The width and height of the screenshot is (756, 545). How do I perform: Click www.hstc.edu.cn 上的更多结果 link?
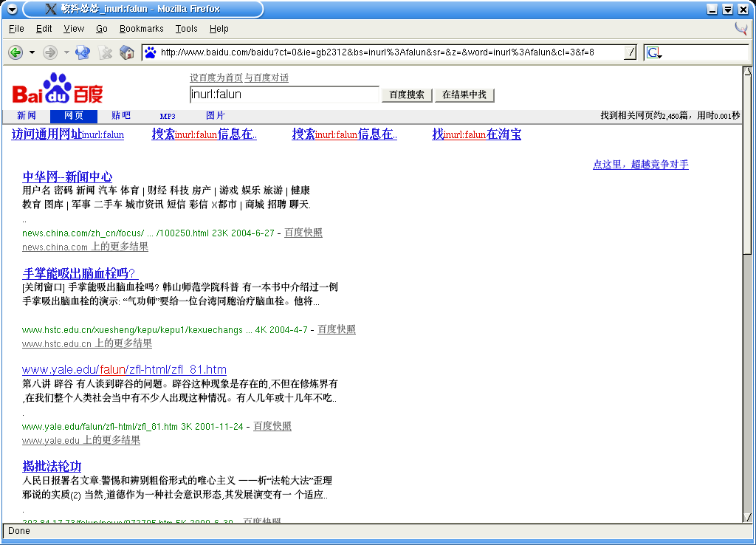(87, 343)
